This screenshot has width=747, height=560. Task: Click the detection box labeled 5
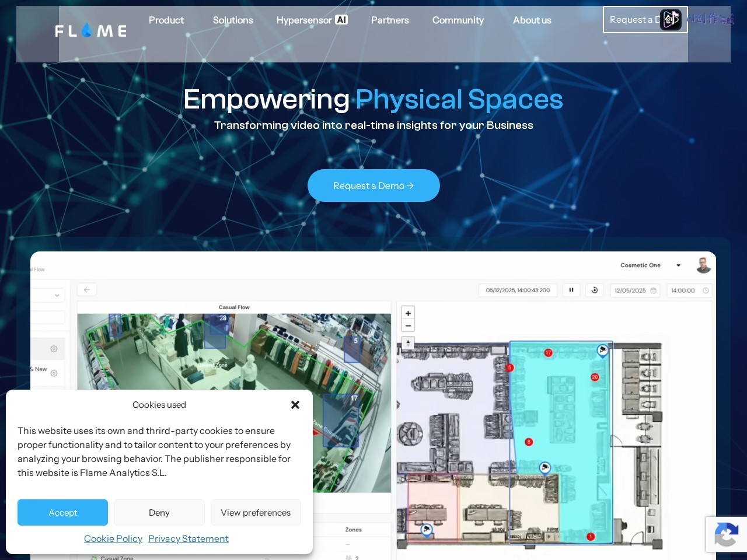(352, 349)
